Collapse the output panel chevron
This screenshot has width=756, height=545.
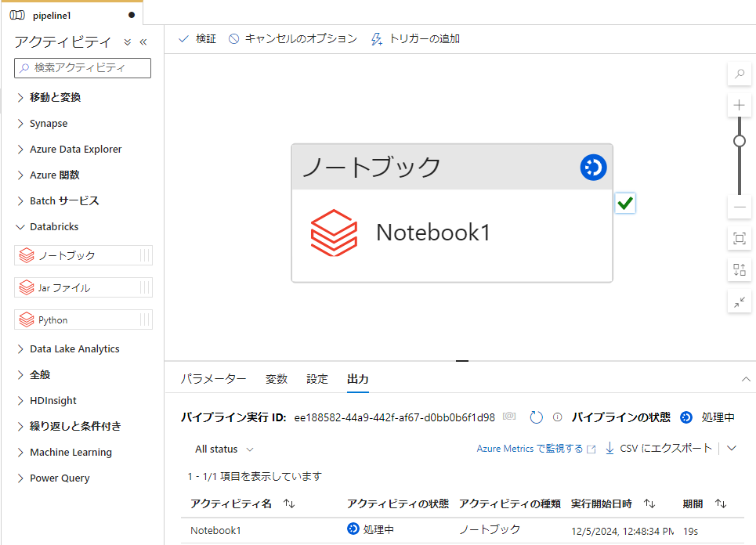746,379
